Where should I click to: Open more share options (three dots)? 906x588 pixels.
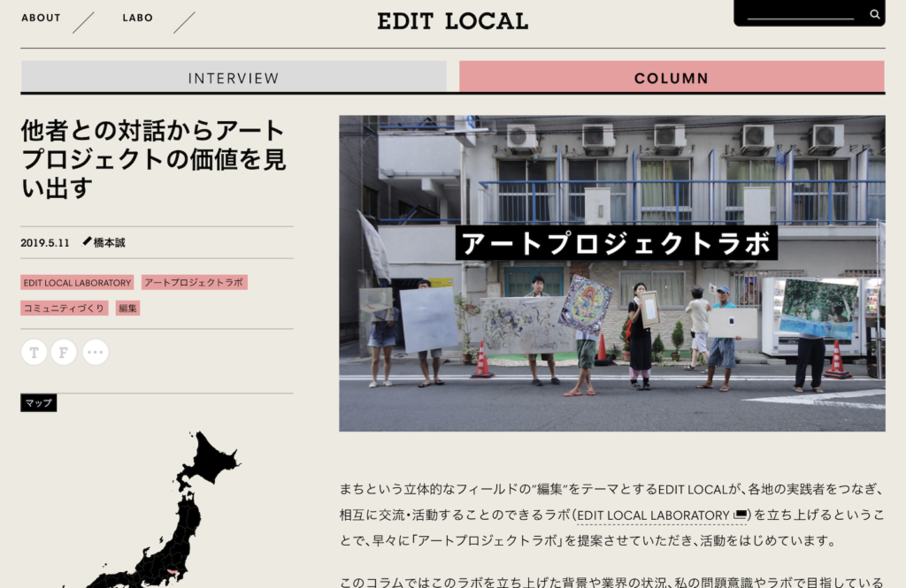[96, 352]
